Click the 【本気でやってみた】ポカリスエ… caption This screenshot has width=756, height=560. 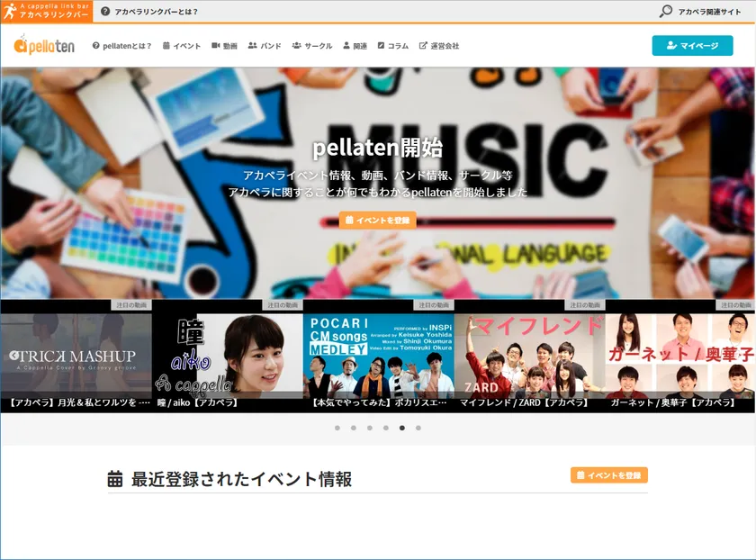pyautogui.click(x=380, y=402)
